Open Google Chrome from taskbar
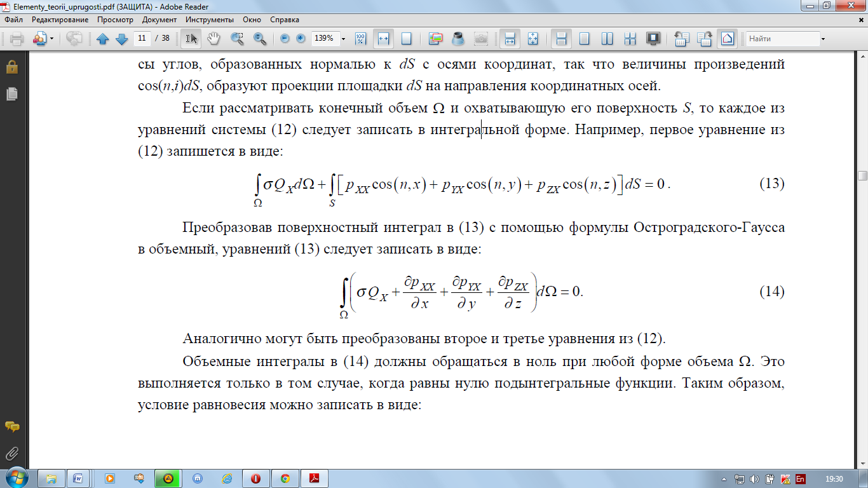This screenshot has height=488, width=868. tap(285, 478)
